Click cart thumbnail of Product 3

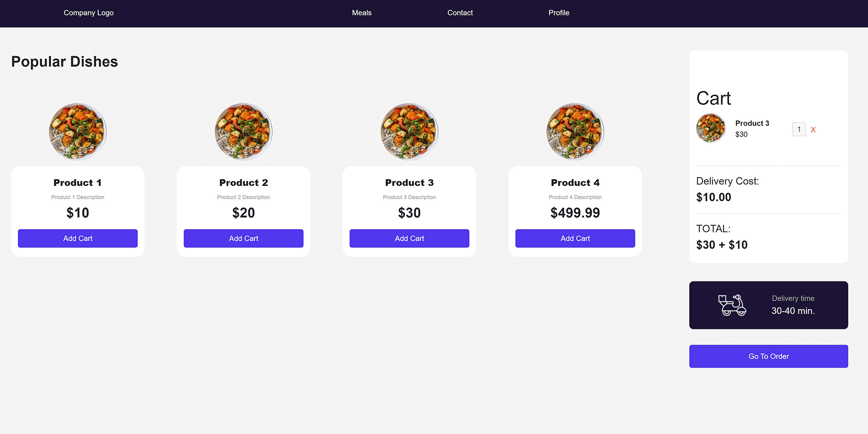(x=710, y=128)
